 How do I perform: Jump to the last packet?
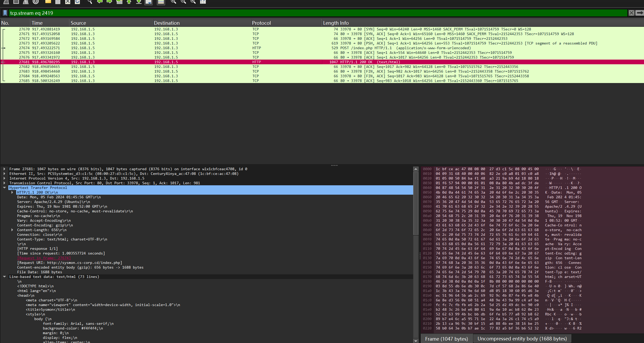tap(139, 2)
